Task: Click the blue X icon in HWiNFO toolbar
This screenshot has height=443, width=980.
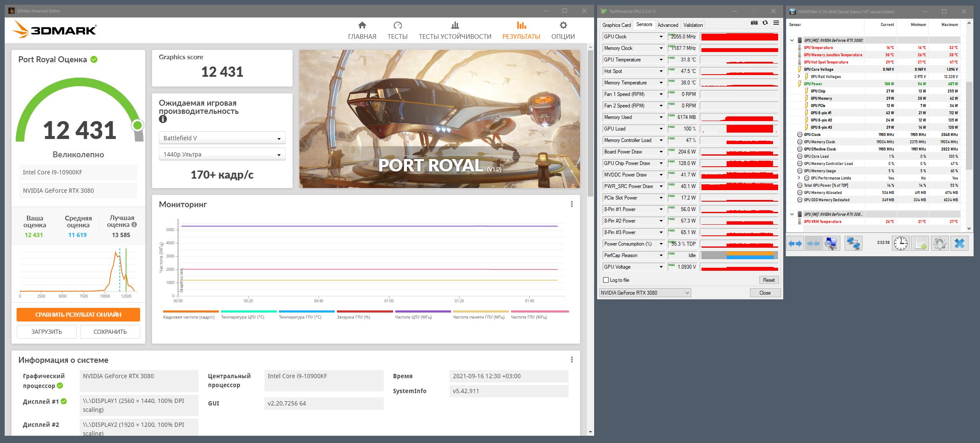Action: point(960,243)
